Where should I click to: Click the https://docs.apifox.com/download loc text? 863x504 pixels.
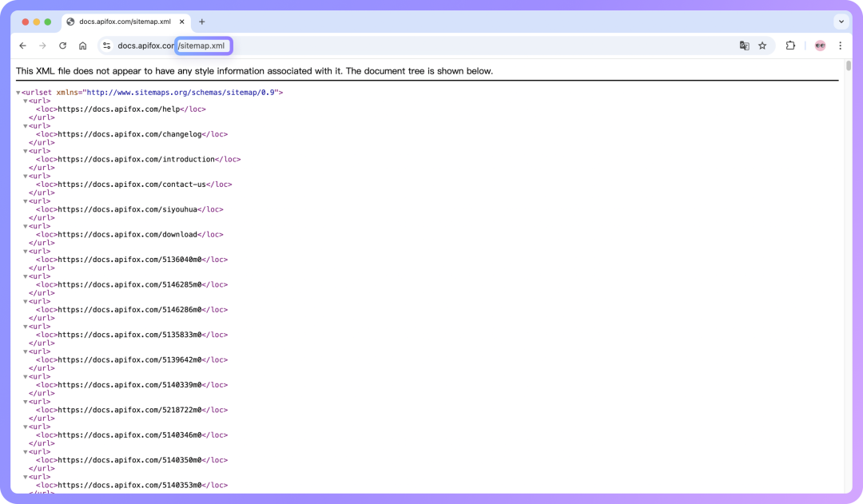(x=128, y=234)
